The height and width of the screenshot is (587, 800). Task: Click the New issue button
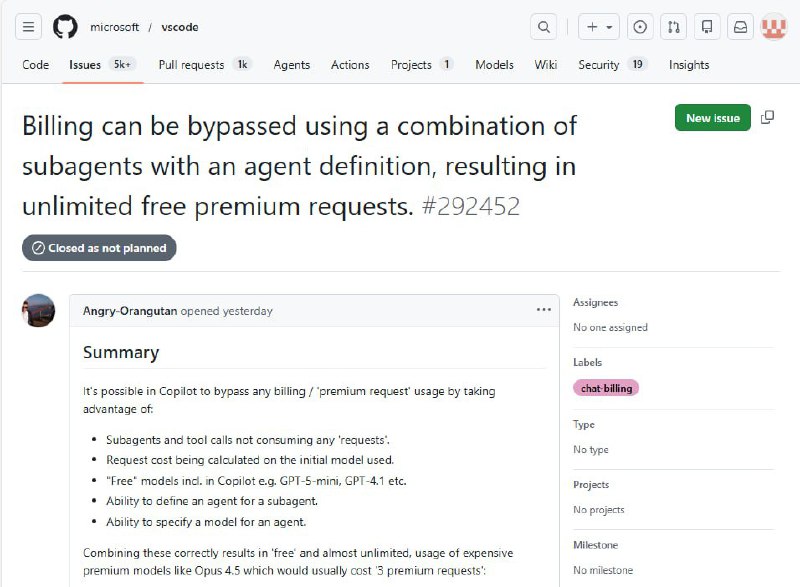point(712,117)
